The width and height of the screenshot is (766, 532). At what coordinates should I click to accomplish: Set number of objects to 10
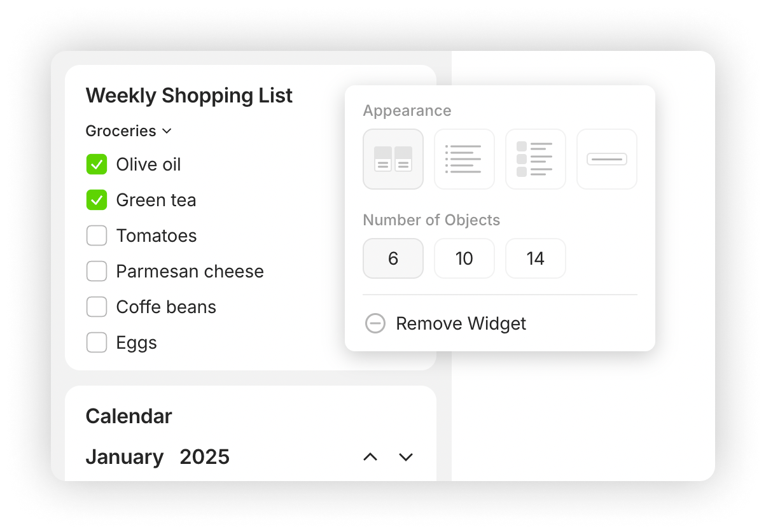point(464,258)
